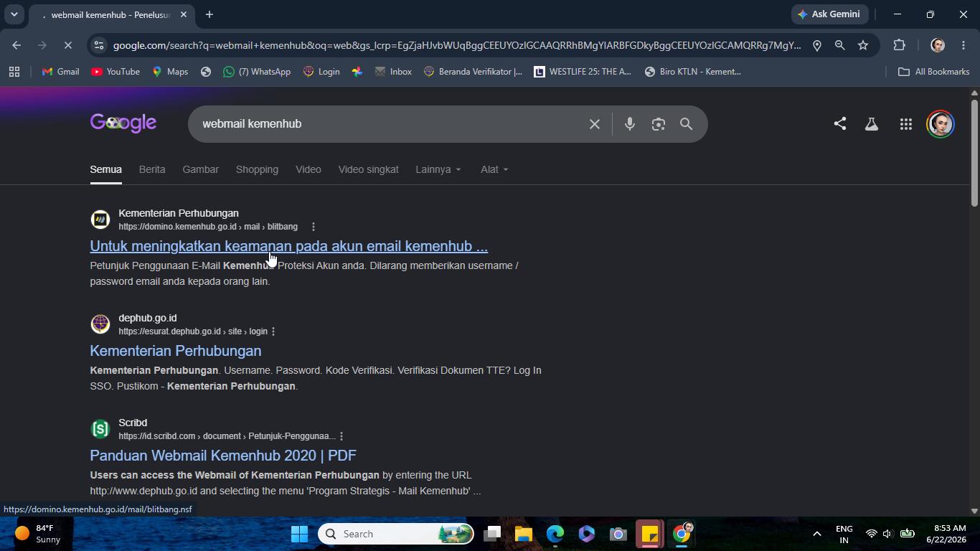Clear the search query with X
This screenshot has width=980, height=551.
tap(595, 124)
